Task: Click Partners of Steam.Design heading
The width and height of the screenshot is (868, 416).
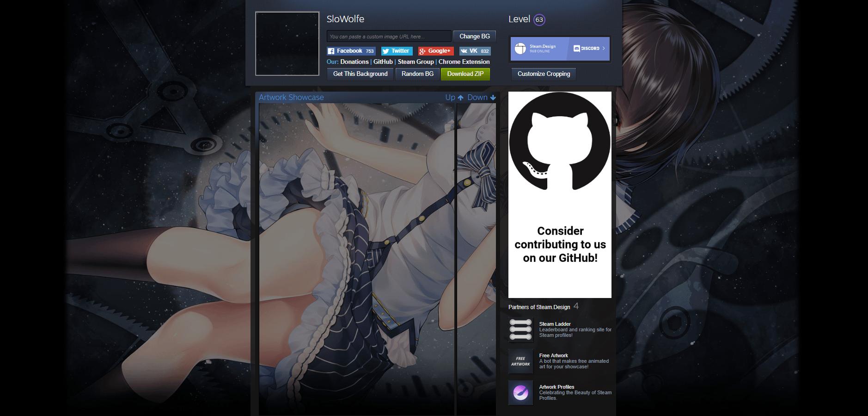Action: point(539,307)
